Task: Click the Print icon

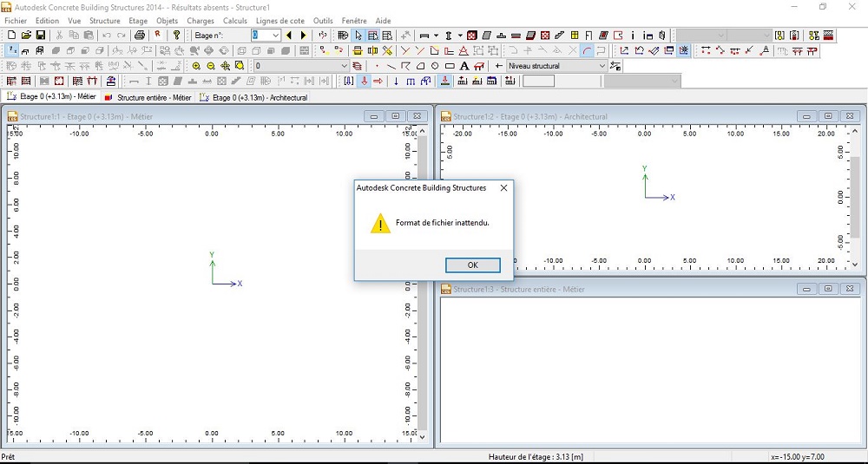Action: pyautogui.click(x=140, y=36)
